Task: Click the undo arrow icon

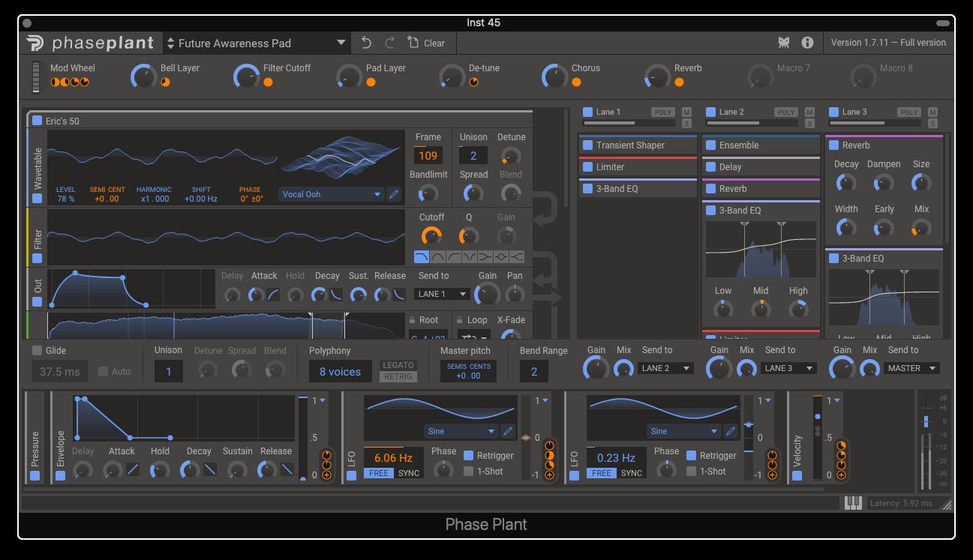Action: coord(366,43)
